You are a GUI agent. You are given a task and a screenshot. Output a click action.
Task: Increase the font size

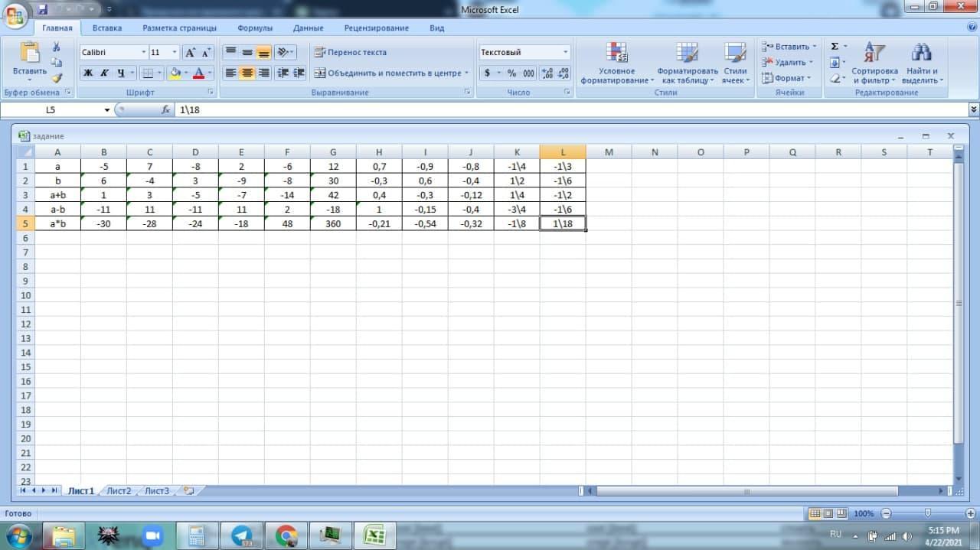190,53
